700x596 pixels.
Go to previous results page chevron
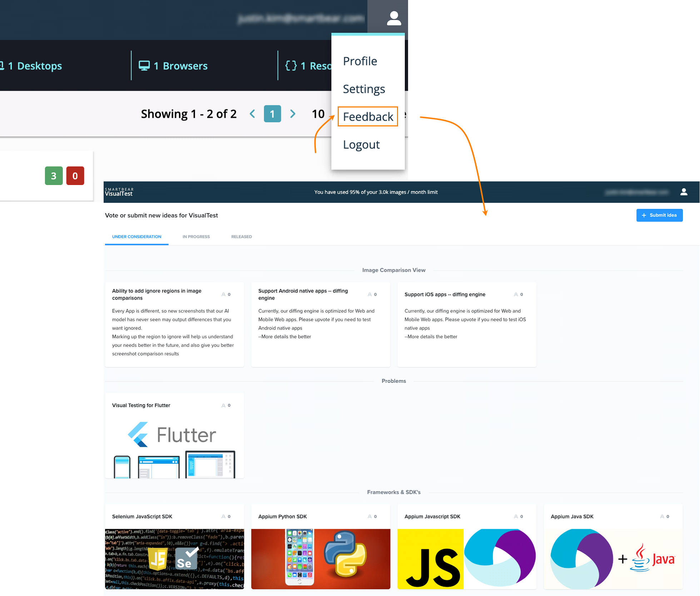pyautogui.click(x=253, y=114)
